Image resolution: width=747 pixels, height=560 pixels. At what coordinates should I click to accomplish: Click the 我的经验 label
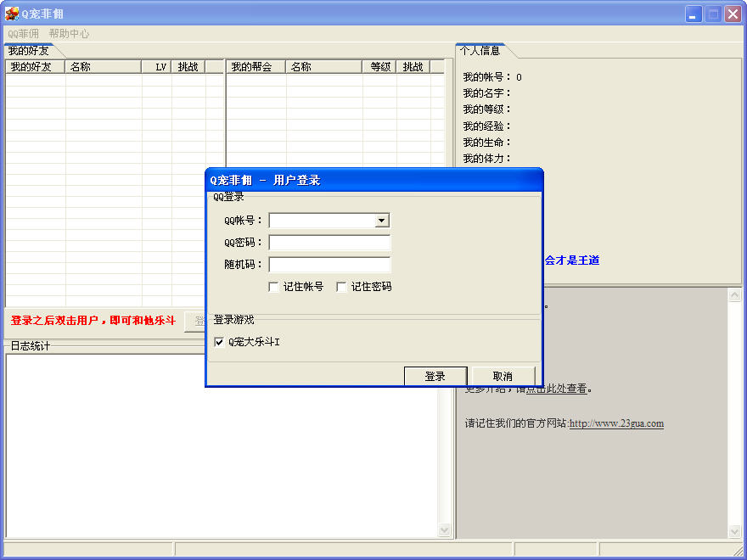487,126
